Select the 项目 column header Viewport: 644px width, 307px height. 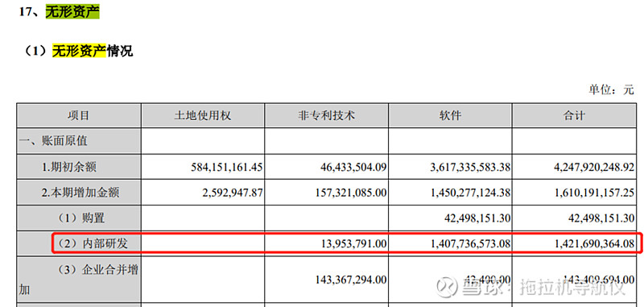point(78,115)
